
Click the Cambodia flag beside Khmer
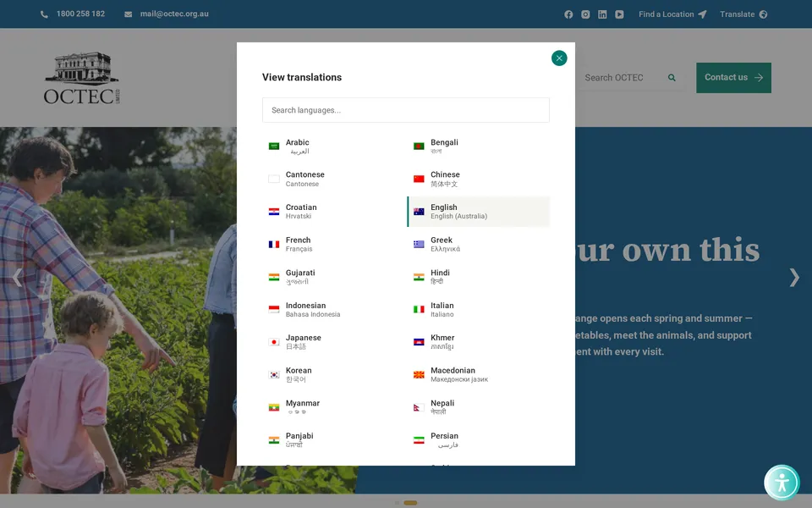coord(419,342)
